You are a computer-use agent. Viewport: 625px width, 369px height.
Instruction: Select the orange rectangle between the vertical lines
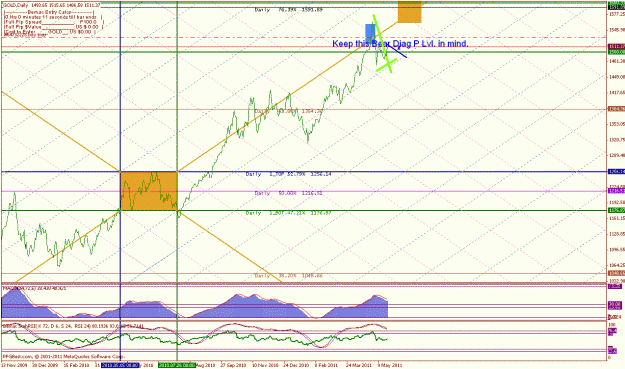tap(149, 191)
